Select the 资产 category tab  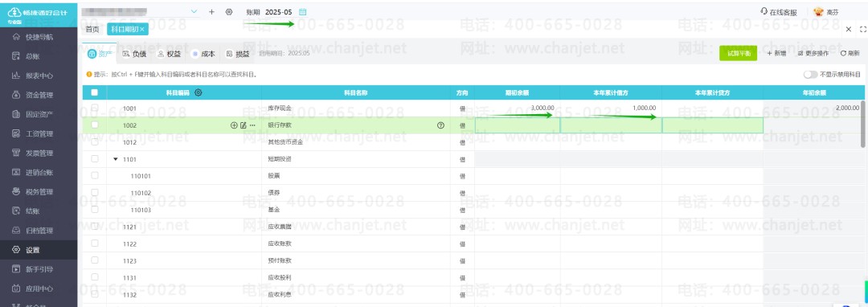(x=100, y=54)
